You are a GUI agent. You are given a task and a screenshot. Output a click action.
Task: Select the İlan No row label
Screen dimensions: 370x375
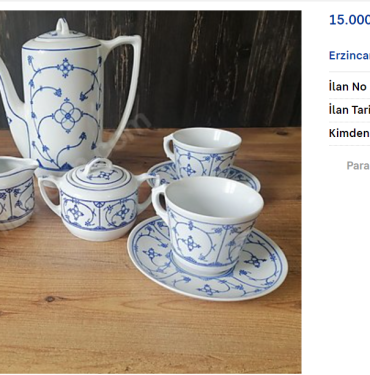(x=348, y=87)
